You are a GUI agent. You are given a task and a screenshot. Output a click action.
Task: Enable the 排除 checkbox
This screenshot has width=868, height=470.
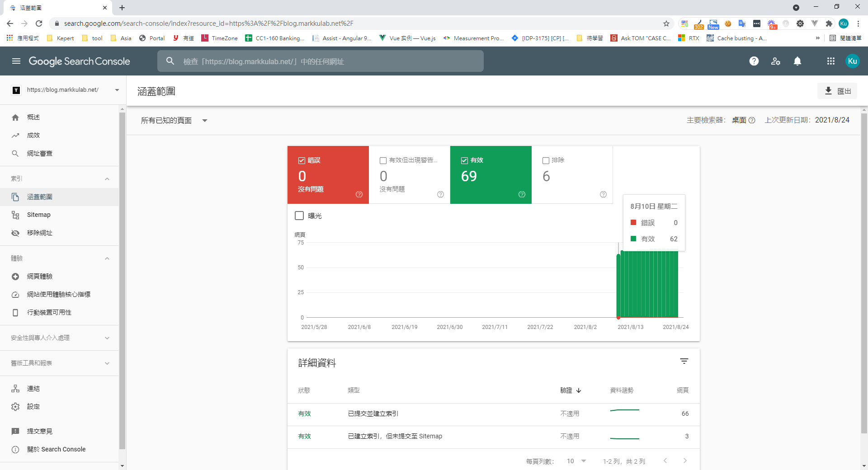[546, 160]
